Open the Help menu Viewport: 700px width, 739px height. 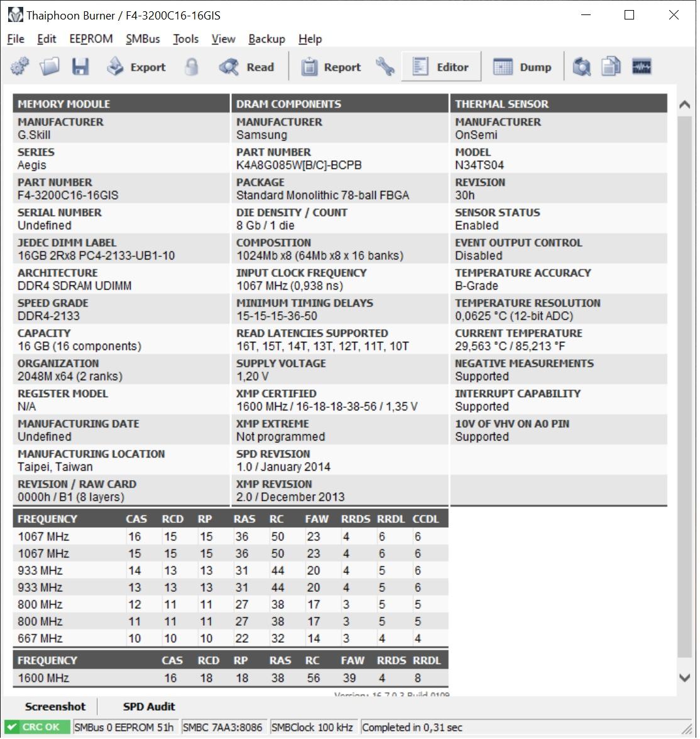(310, 39)
